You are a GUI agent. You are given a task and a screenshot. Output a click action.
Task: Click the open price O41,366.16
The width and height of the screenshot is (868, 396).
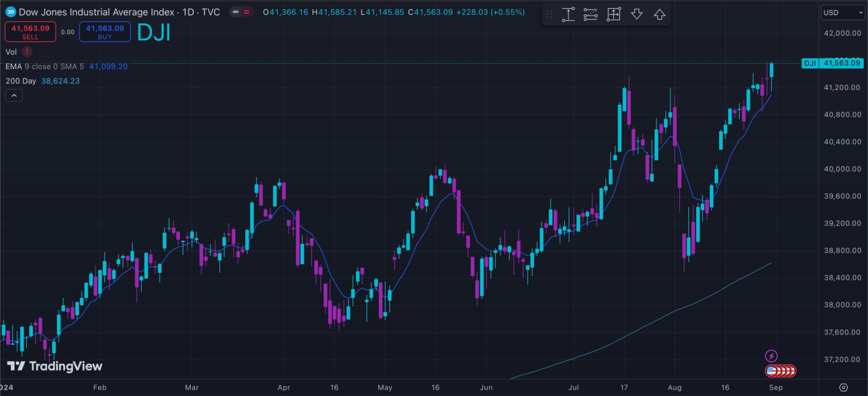point(286,12)
